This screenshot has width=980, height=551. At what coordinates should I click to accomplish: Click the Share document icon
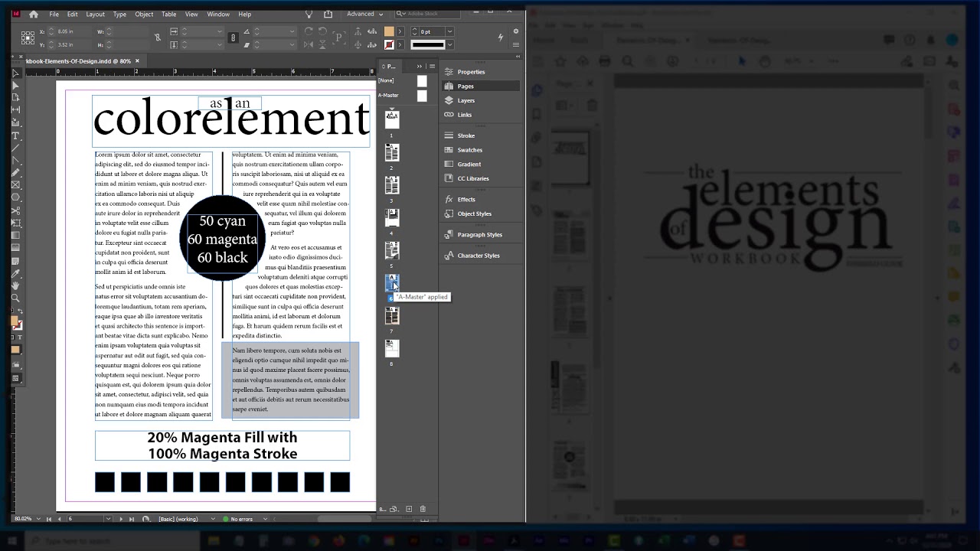(328, 14)
